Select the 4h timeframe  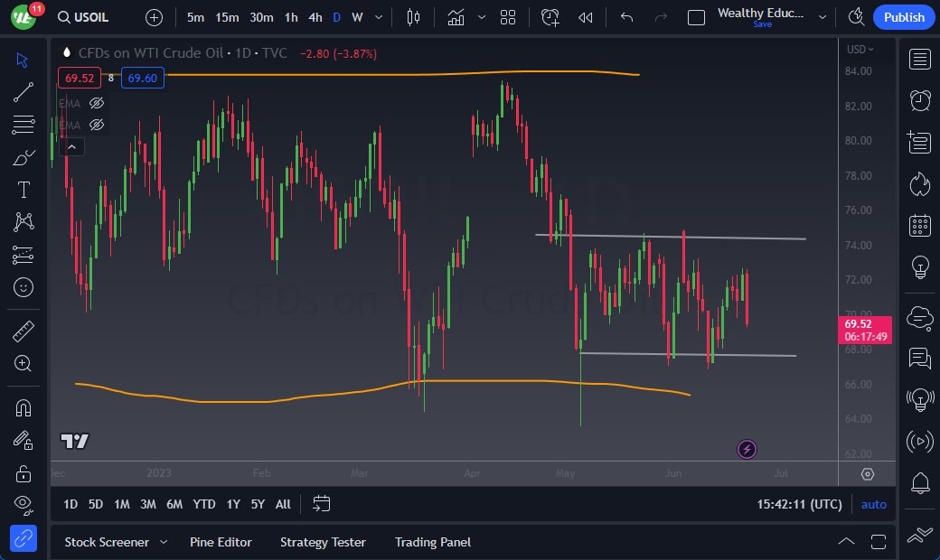click(315, 17)
